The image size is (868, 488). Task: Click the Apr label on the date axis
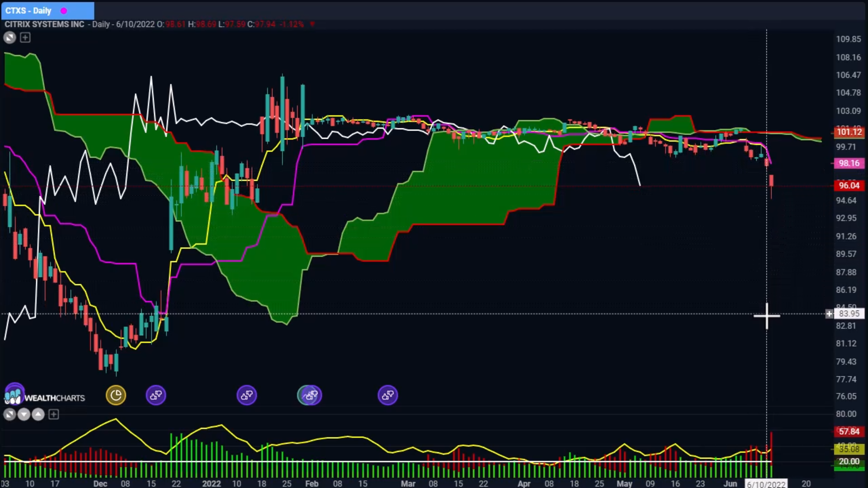tap(524, 483)
